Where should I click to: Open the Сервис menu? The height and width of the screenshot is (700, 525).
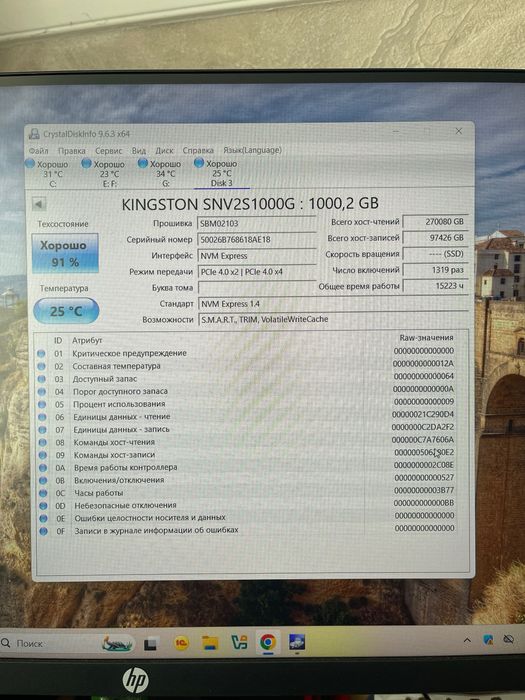[x=108, y=150]
